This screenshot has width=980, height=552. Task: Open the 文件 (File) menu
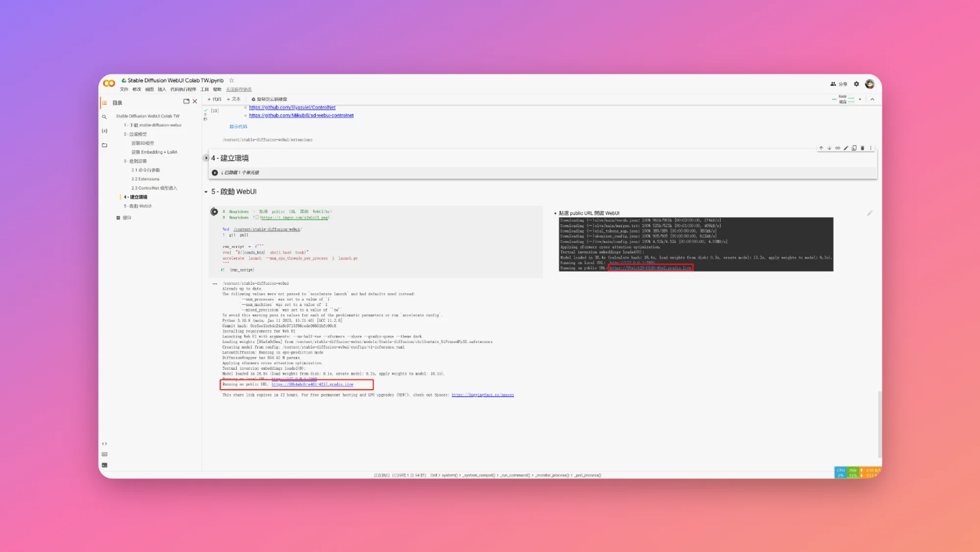pos(124,89)
